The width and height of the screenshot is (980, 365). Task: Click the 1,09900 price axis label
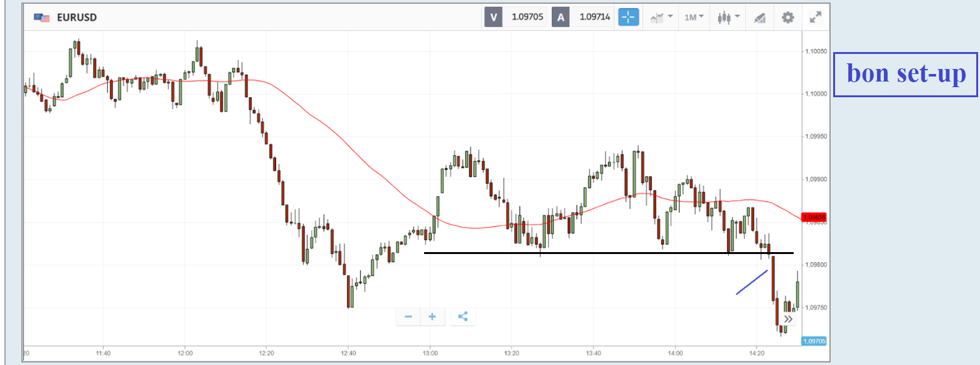(816, 179)
